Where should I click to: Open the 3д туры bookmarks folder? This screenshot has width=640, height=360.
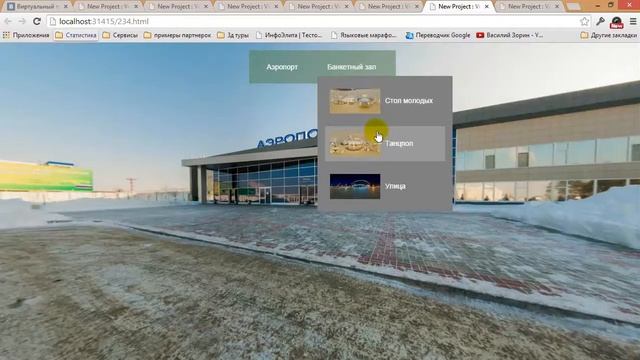click(x=233, y=35)
